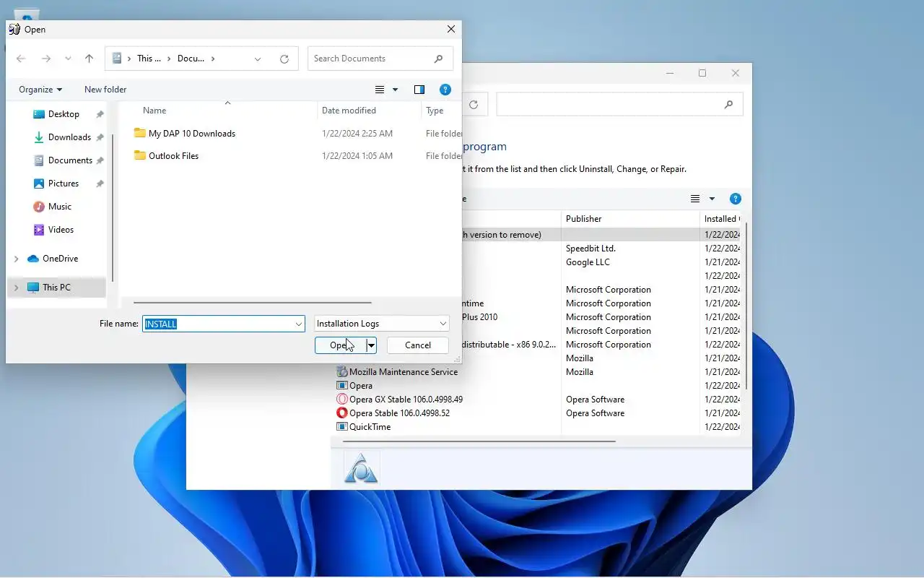Select Videos in navigation pane
The height and width of the screenshot is (578, 924).
tap(61, 230)
